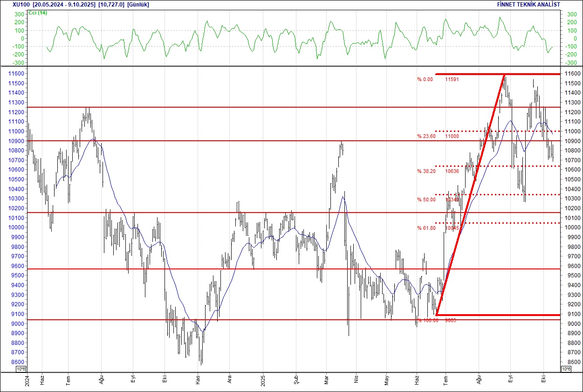Click the % 38.20 Fibonacci label 10636
This screenshot has height=392, width=583.
438,171
